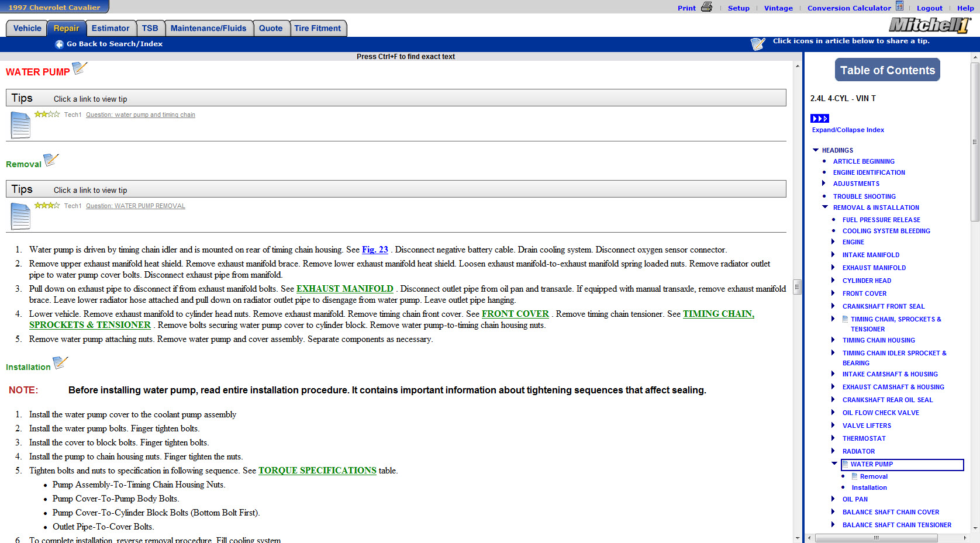Switch to Maintenance/Fluids tab
The image size is (980, 543).
209,28
